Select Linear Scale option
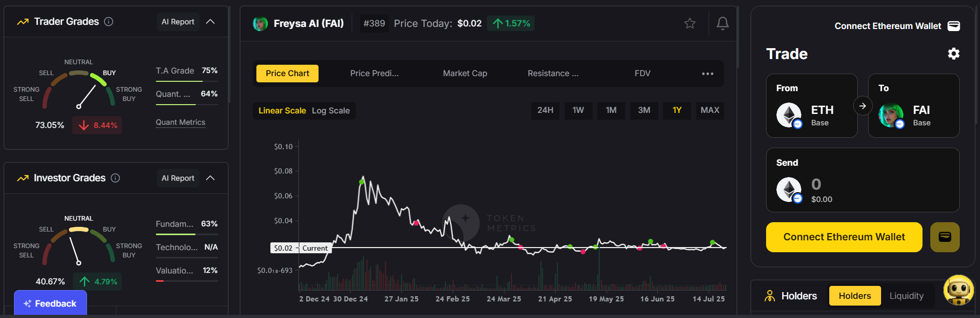980x318 pixels. click(x=282, y=111)
